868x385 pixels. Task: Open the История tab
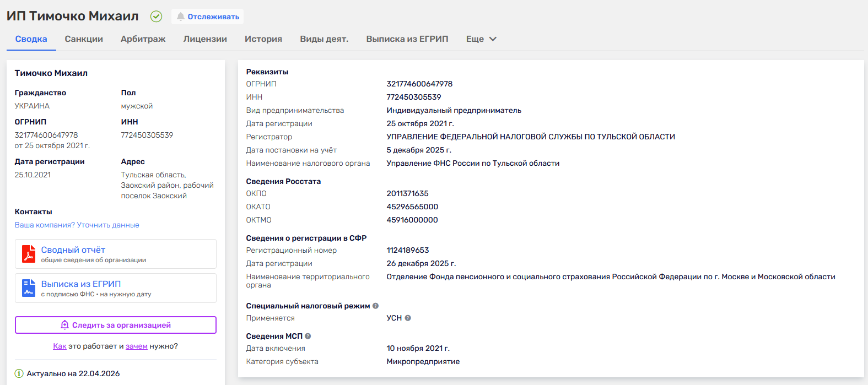pos(263,39)
